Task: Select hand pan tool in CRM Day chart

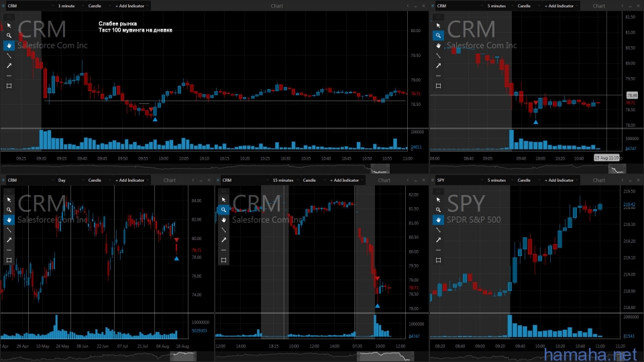Action: tap(9, 220)
